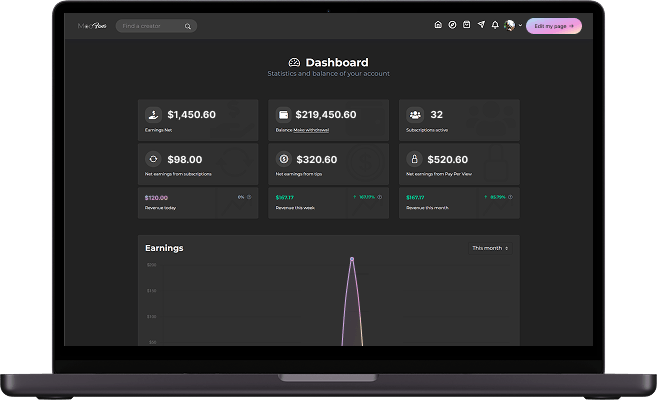Viewport: 657px width, 401px height.
Task: Expand the account menu chevron beside avatar
Action: (520, 26)
